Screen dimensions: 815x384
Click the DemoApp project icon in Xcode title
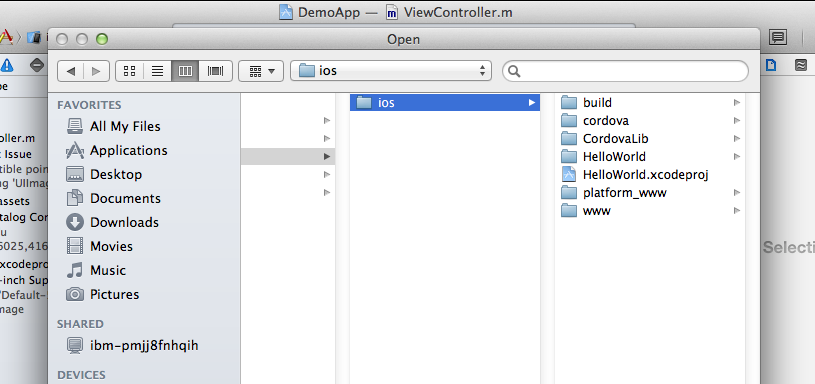[x=286, y=12]
